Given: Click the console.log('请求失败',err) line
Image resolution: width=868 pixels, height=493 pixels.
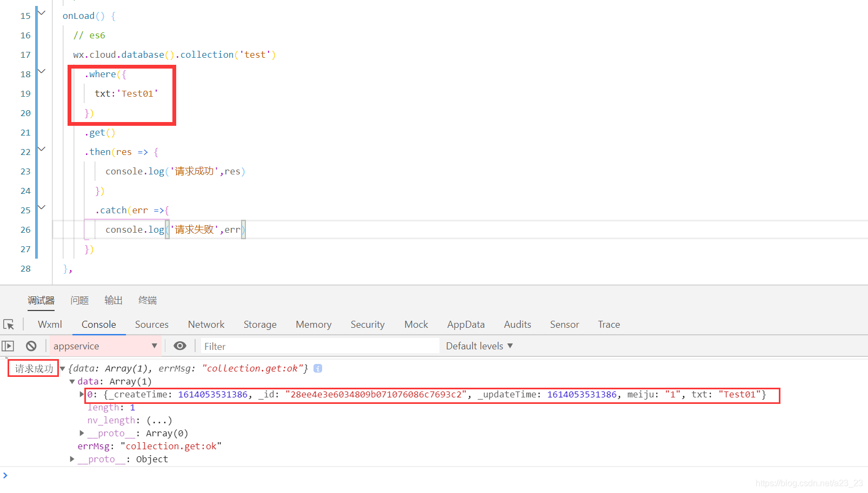Looking at the screenshot, I should click(x=175, y=229).
